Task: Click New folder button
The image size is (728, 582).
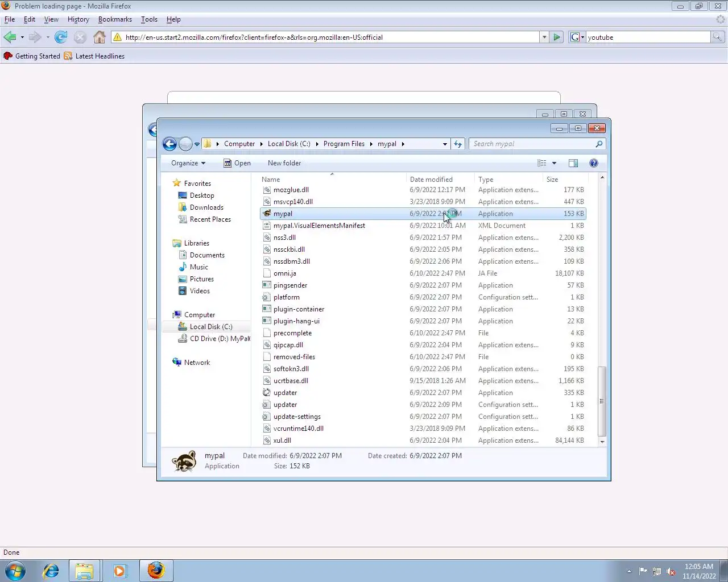Action: coord(284,163)
